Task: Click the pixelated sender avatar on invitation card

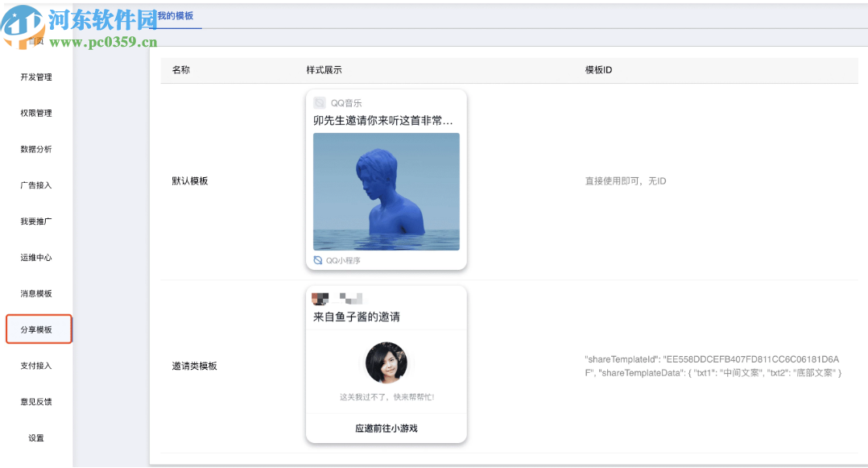Action: click(x=320, y=298)
